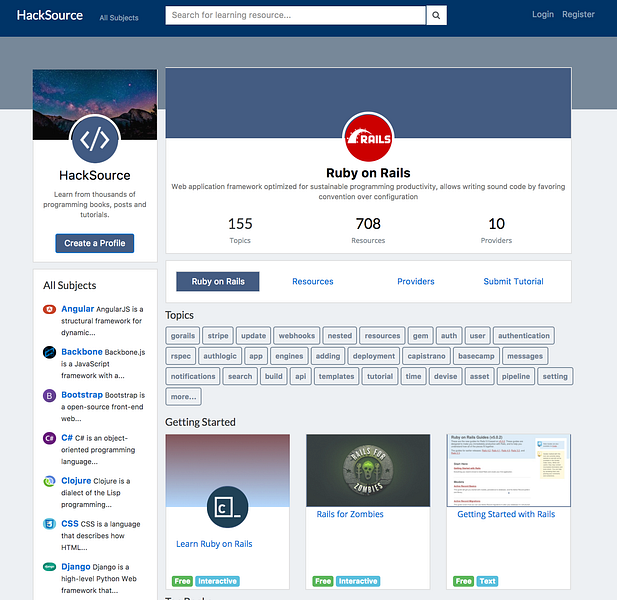The image size is (617, 600).
Task: Open the HackSource logo in header
Action: pos(50,15)
